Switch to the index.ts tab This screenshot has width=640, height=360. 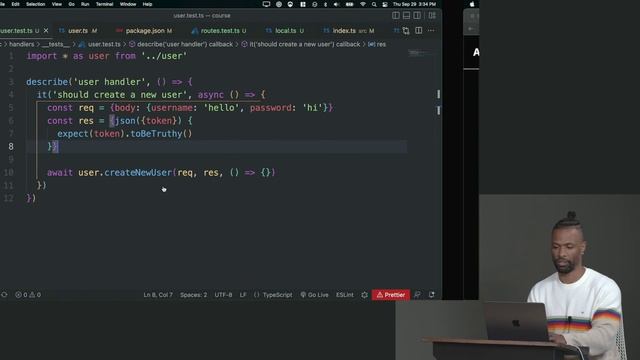point(348,31)
